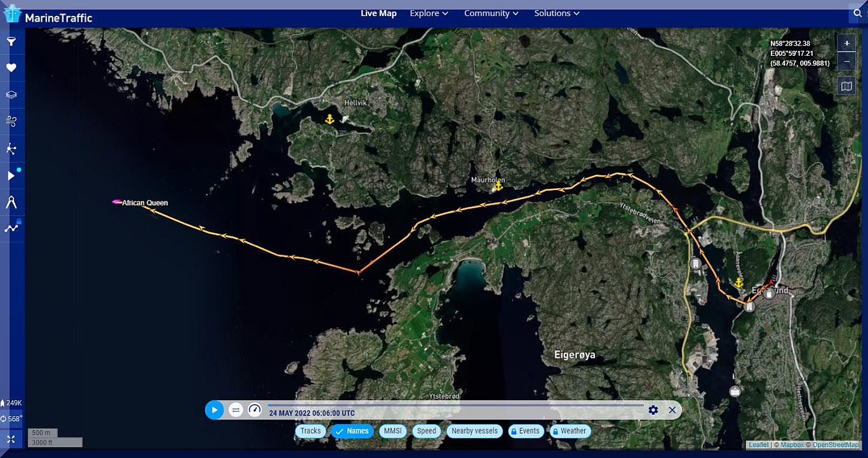868x458 pixels.
Task: Open playback settings gear icon
Action: (x=653, y=410)
